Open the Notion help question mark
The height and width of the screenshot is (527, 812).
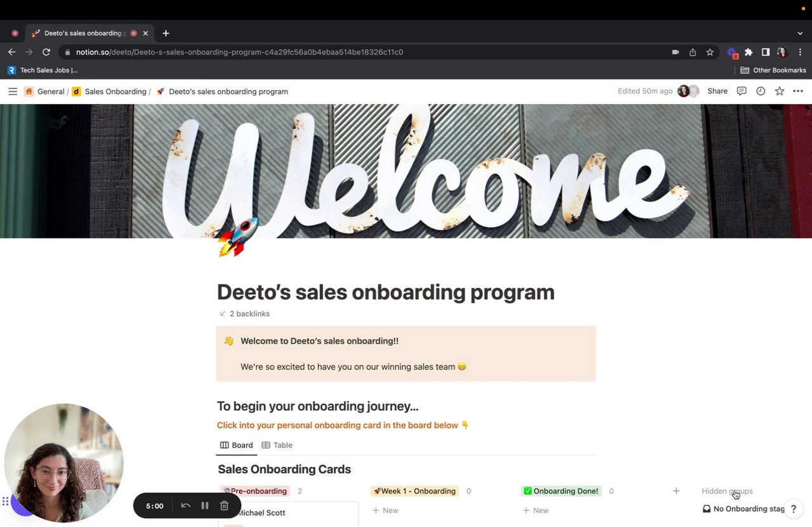click(x=793, y=509)
